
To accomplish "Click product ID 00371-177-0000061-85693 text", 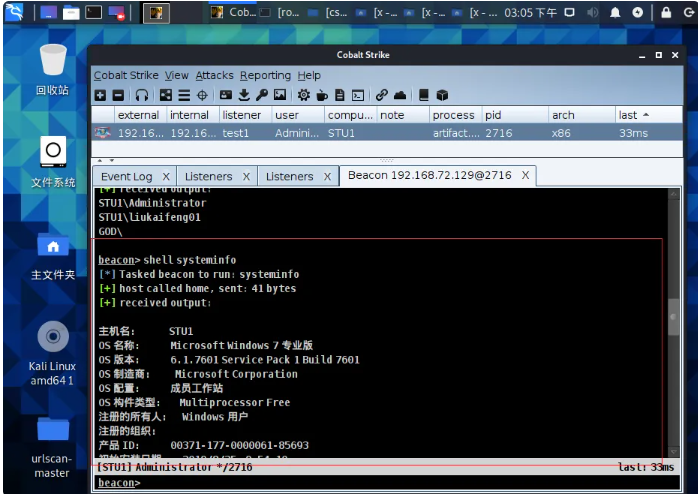I will point(239,445).
